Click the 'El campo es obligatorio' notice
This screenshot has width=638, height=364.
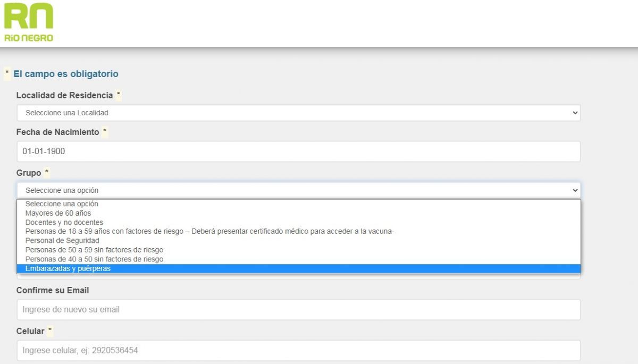(x=65, y=74)
